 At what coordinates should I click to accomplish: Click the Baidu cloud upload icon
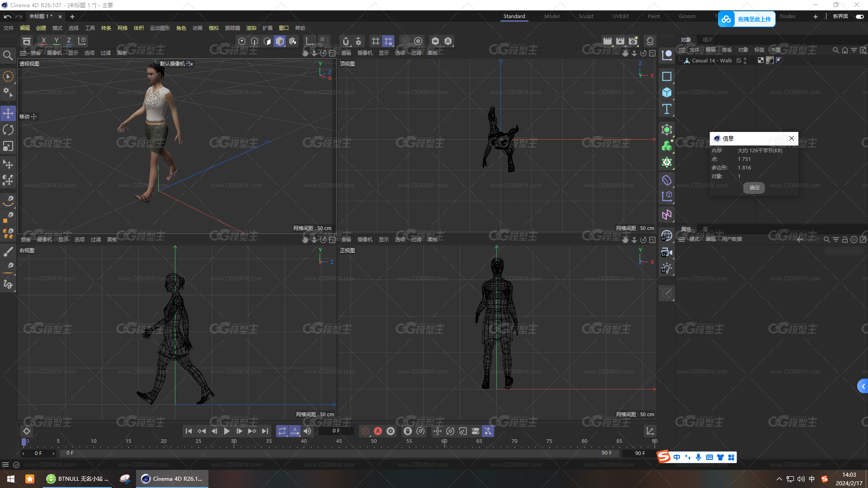click(726, 19)
